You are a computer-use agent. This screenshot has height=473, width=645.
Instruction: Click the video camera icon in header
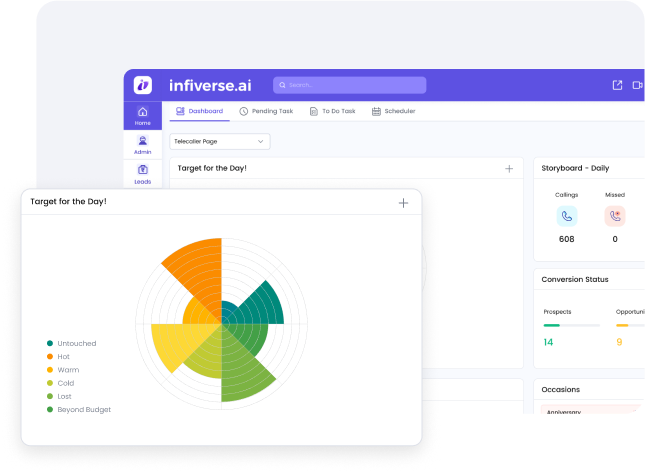pyautogui.click(x=637, y=85)
